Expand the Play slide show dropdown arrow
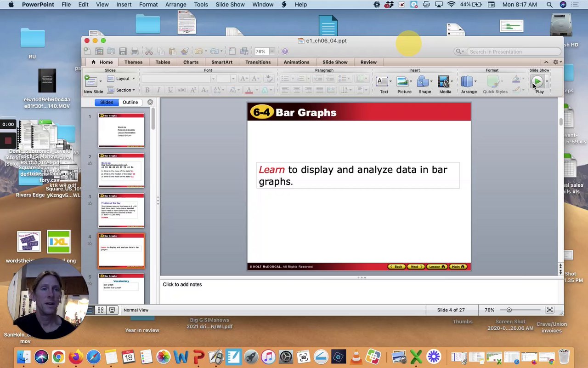 [547, 82]
